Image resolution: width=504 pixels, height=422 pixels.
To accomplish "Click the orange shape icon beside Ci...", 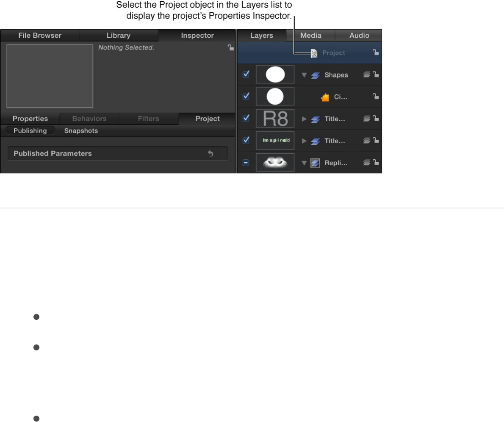I will 325,97.
